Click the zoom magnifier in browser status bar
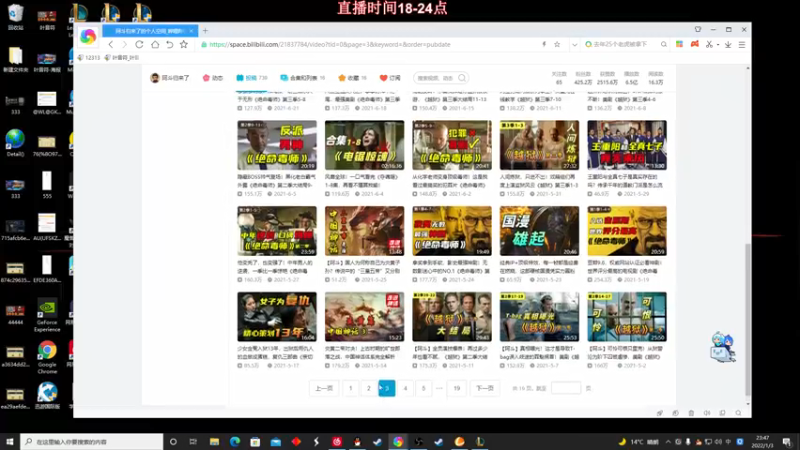This screenshot has height=450, width=800. [x=738, y=413]
